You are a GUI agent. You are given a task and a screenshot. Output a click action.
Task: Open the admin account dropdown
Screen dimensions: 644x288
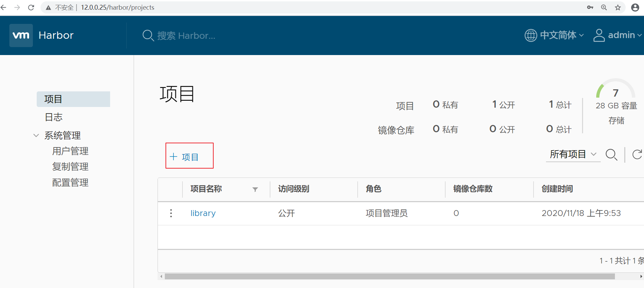point(625,35)
